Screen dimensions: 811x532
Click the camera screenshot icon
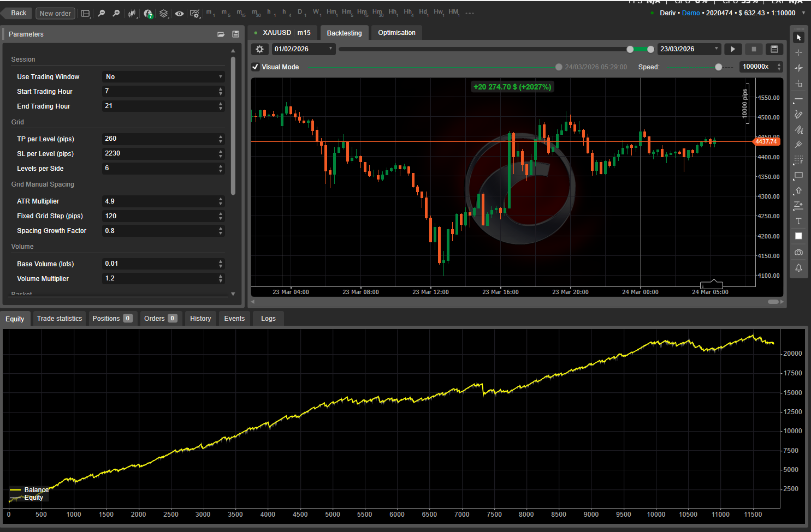point(798,252)
